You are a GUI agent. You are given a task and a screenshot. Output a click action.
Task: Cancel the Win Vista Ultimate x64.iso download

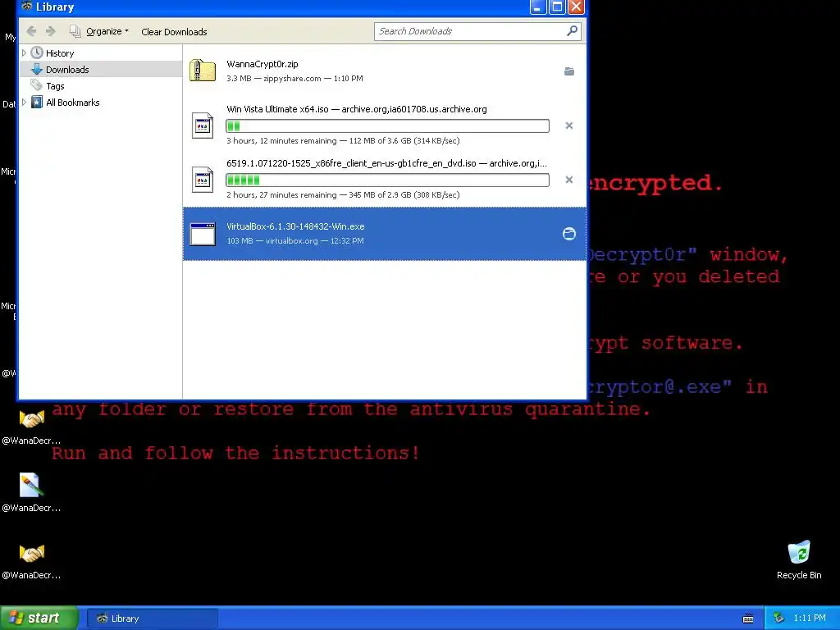click(569, 126)
